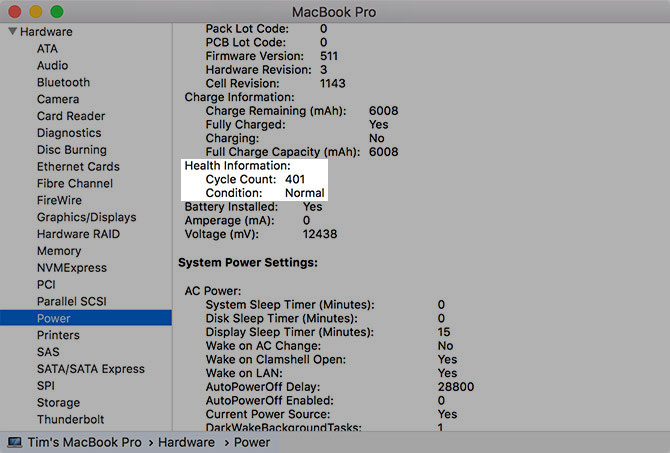Open Parallel SCSI in the sidebar
Viewport: 670px width, 453px height.
[x=71, y=301]
